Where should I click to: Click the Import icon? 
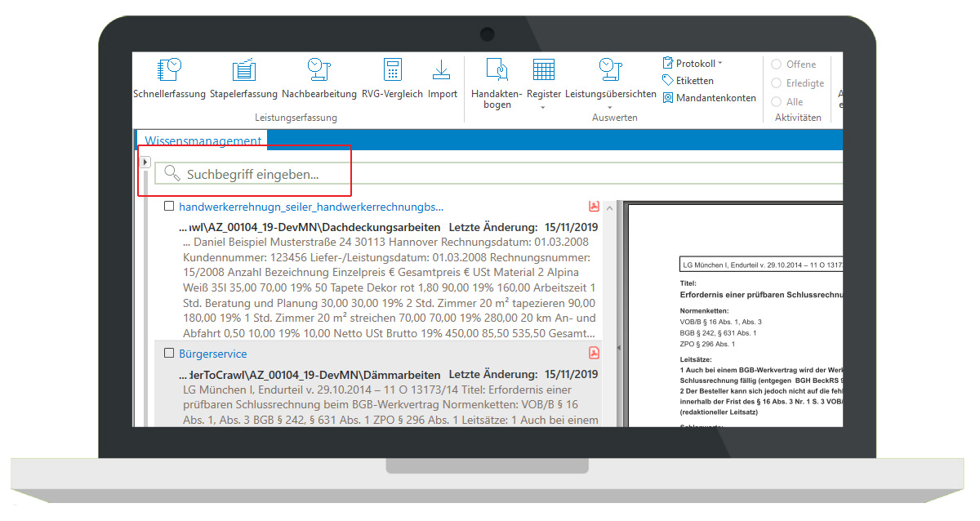pyautogui.click(x=442, y=78)
